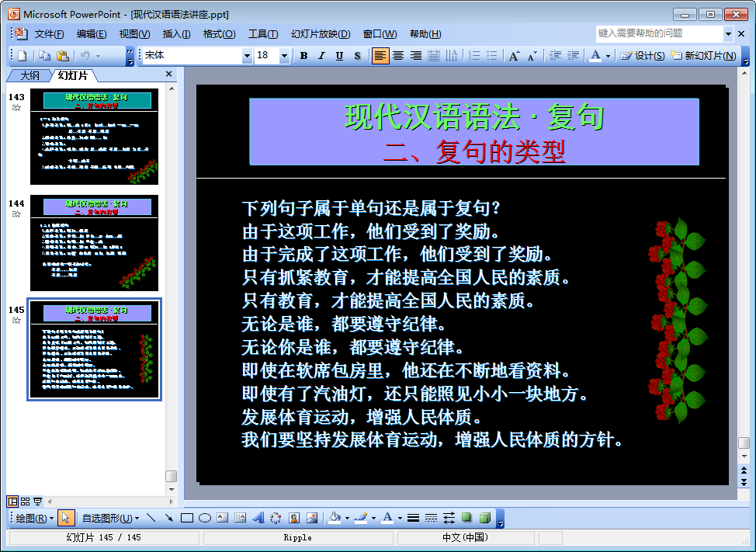Click the Insert WordArt icon

tap(258, 519)
